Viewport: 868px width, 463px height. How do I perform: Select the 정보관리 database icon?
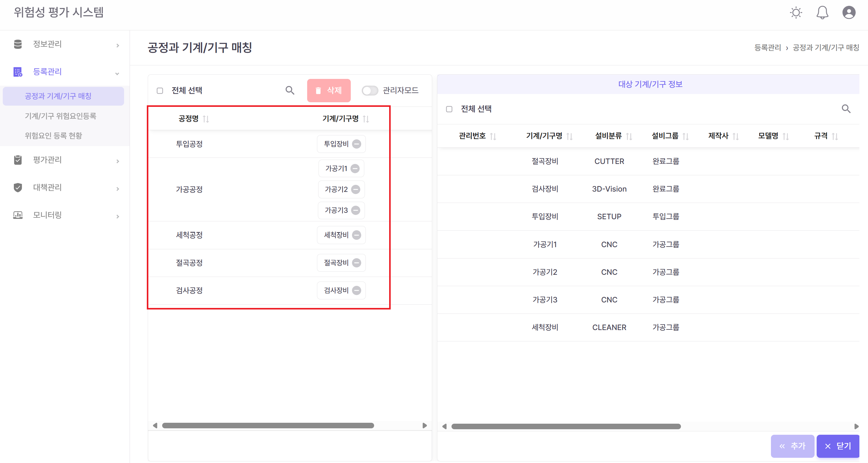18,44
